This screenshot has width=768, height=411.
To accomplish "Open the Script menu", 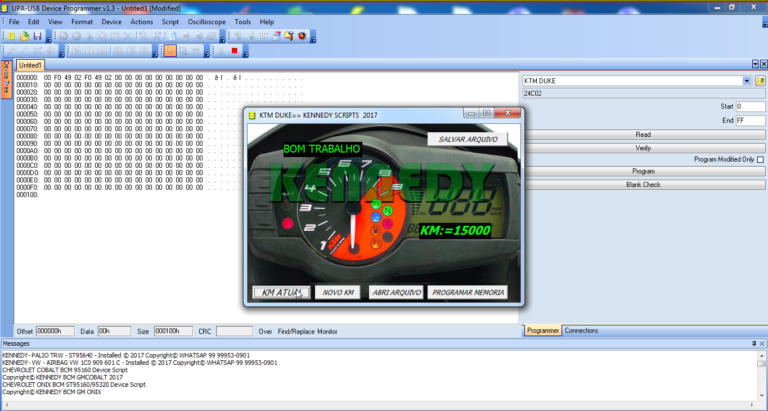I will [x=170, y=21].
